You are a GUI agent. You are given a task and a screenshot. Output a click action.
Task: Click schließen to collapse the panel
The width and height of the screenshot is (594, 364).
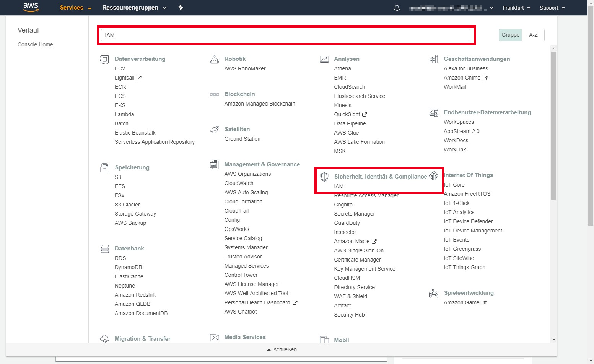pos(282,349)
